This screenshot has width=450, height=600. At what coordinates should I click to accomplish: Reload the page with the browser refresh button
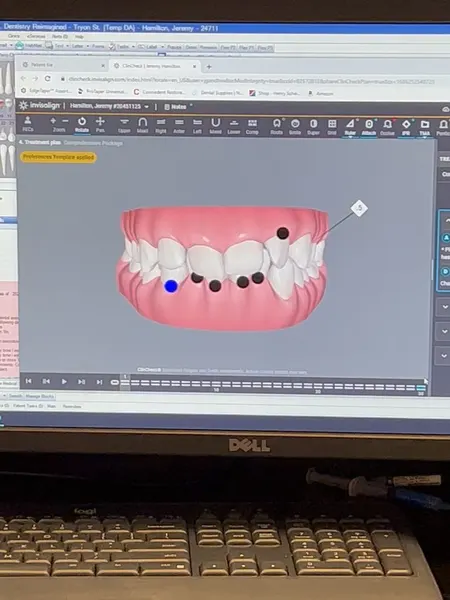pos(47,78)
